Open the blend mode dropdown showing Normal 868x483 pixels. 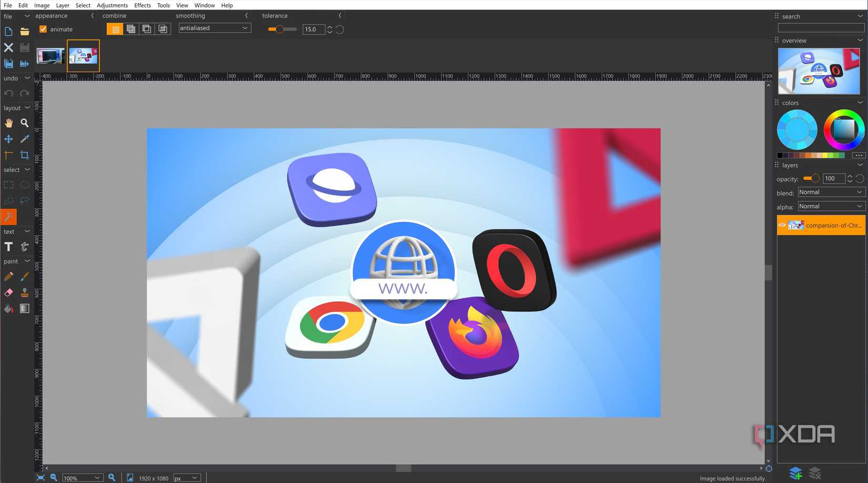[830, 192]
